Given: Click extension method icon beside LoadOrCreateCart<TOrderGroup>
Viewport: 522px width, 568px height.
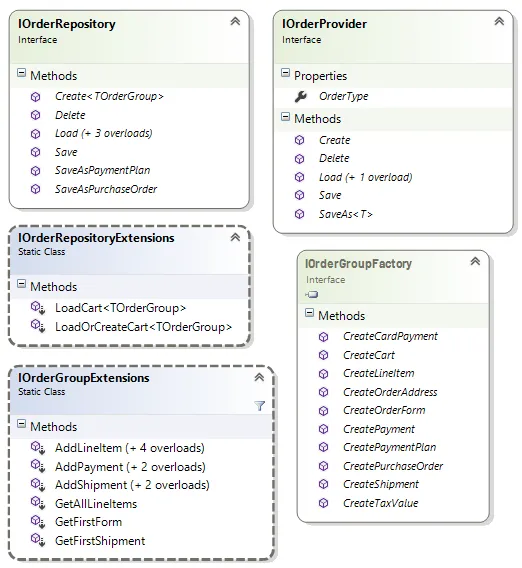Looking at the screenshot, I should click(x=38, y=326).
